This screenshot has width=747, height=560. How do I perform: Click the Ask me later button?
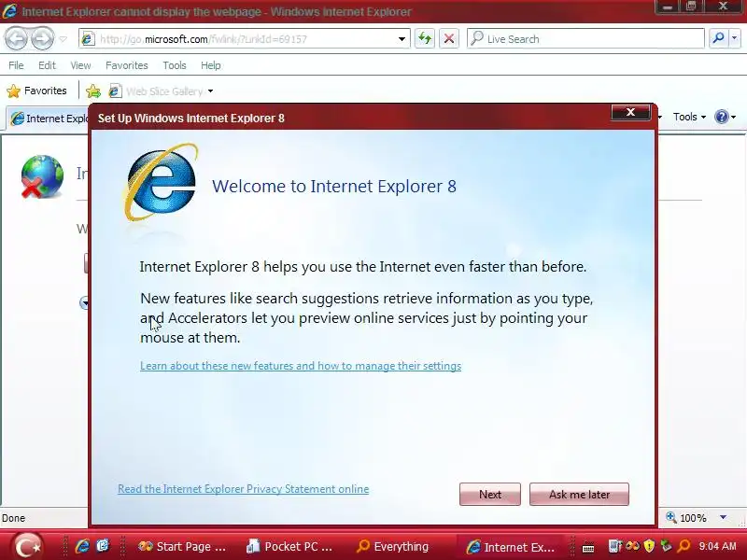pos(579,495)
